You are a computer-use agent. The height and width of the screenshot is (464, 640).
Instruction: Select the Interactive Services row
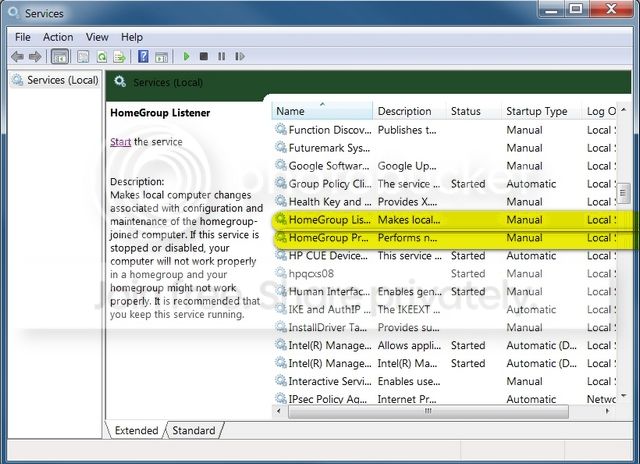pos(444,382)
